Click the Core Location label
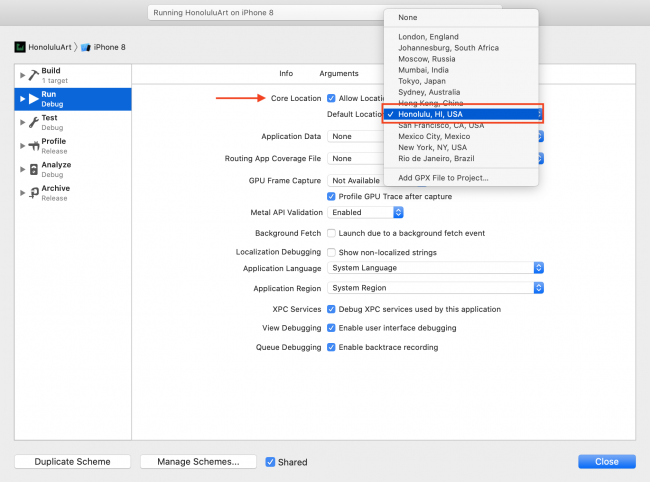Viewport: 650px width, 482px height. (296, 98)
